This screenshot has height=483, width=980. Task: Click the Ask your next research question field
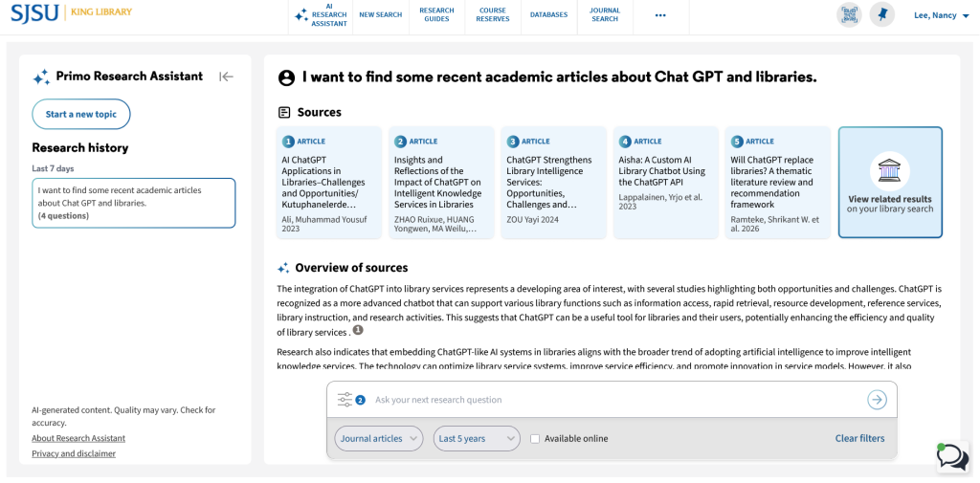pos(612,400)
